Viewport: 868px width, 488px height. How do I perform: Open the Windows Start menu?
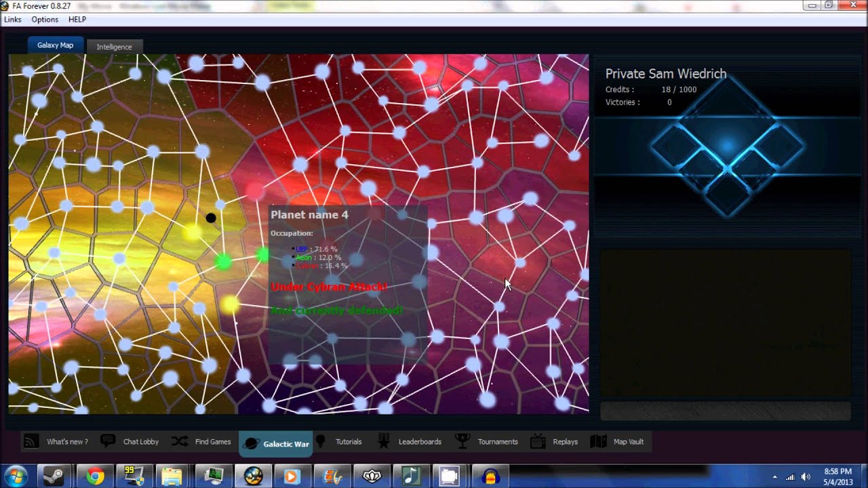(x=15, y=476)
